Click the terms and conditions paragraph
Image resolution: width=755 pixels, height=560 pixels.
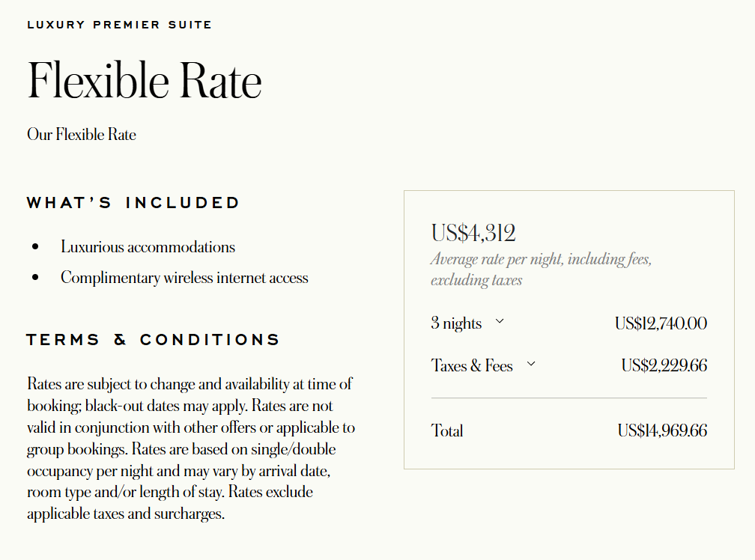coord(191,448)
